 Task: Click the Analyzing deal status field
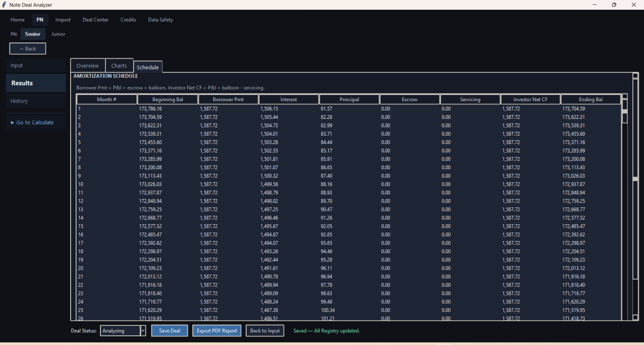[x=120, y=331]
